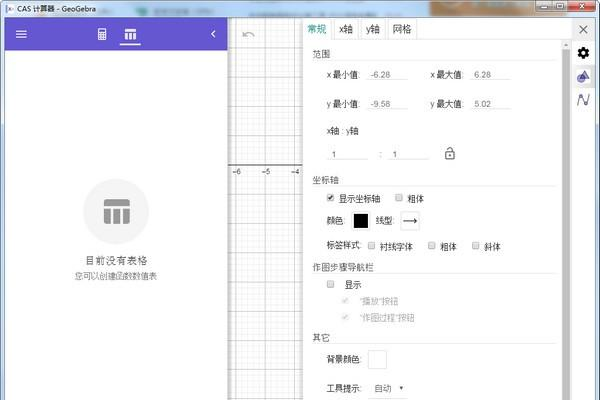The height and width of the screenshot is (400, 600).
Task: Close the settings panel with the X icon
Action: click(583, 29)
